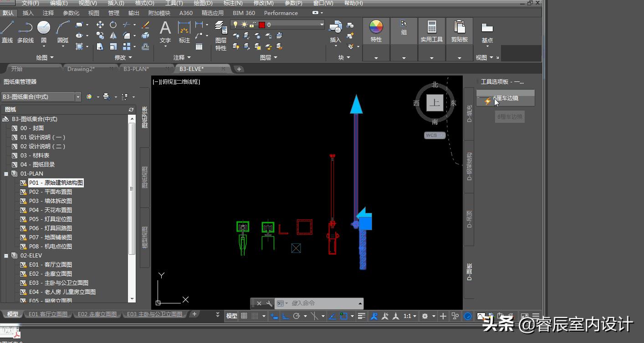The width and height of the screenshot is (644, 343).
Task: Choose the Arc (圆弧) tool
Action: pos(63,28)
